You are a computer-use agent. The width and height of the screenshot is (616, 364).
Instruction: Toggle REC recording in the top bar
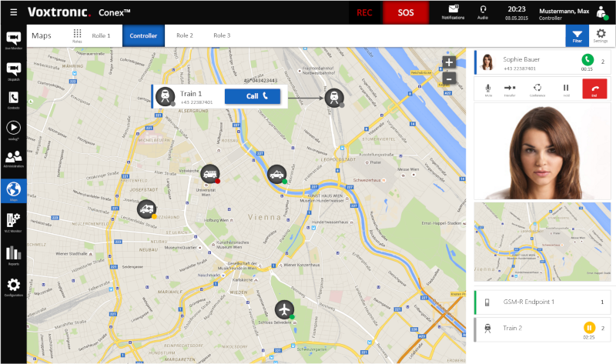click(364, 12)
